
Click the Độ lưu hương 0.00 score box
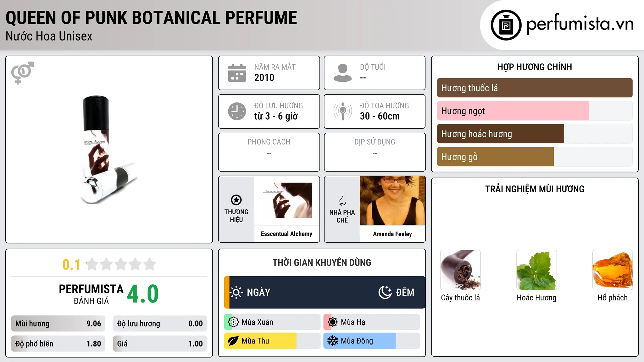tap(160, 324)
